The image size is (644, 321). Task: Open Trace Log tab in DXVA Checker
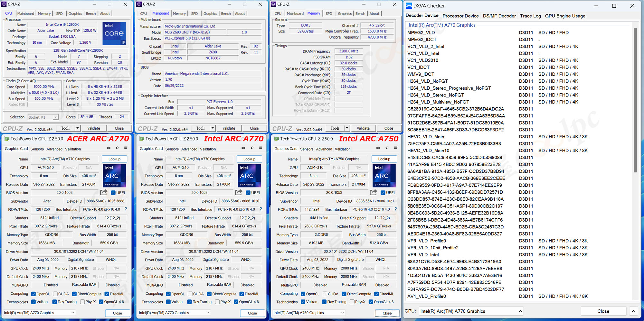pos(530,16)
